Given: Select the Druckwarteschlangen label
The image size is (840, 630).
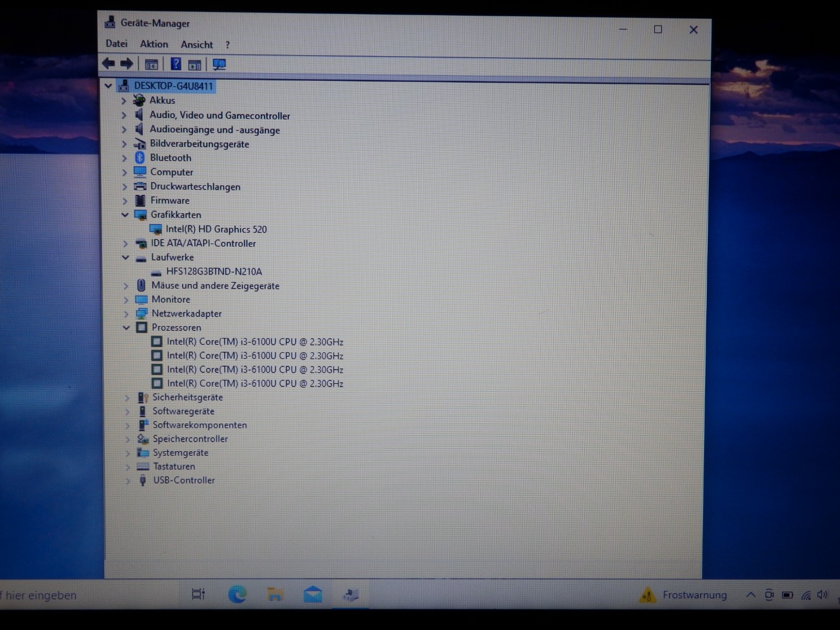Looking at the screenshot, I should click(195, 186).
